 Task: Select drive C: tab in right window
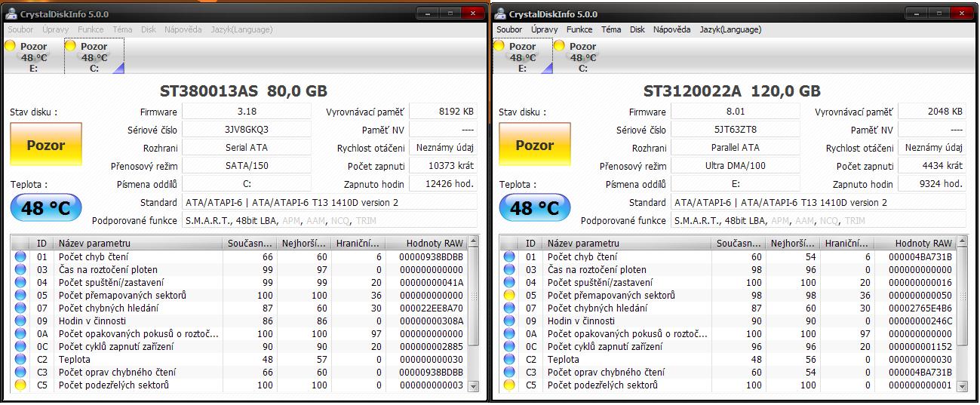pos(583,57)
